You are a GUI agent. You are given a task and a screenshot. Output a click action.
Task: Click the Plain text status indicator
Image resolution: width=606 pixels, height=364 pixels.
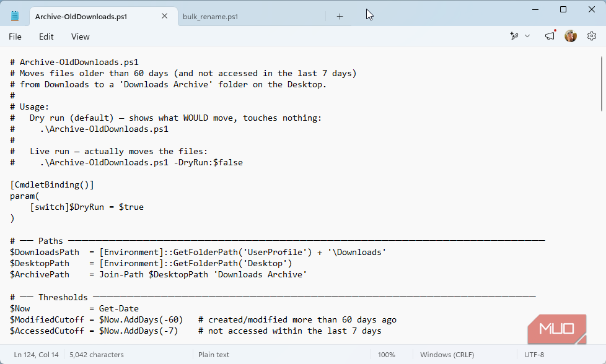214,354
